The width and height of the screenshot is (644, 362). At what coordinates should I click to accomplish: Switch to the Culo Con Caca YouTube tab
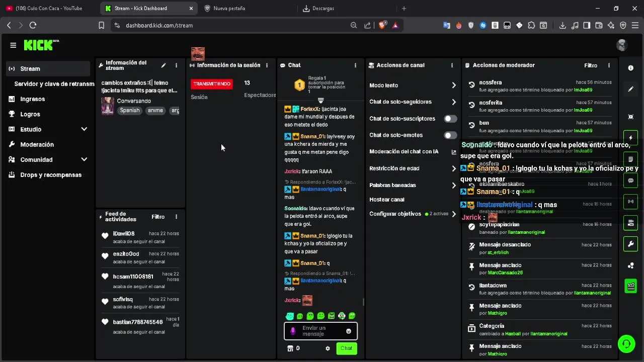coord(49,8)
